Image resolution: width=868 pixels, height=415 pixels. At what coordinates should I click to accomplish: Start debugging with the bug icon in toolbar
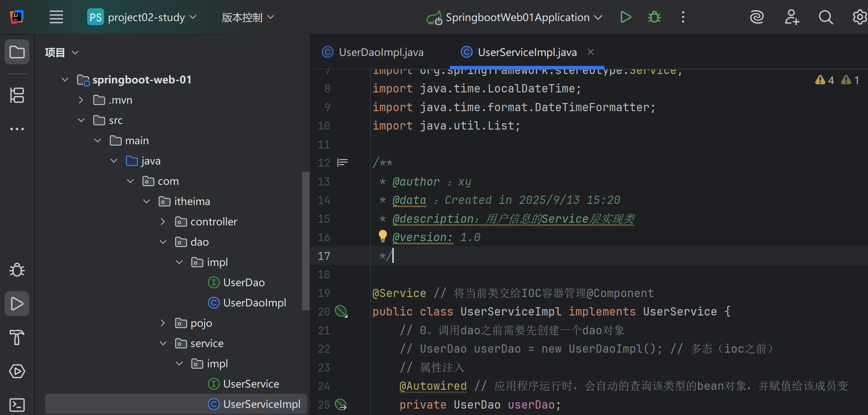tap(654, 17)
